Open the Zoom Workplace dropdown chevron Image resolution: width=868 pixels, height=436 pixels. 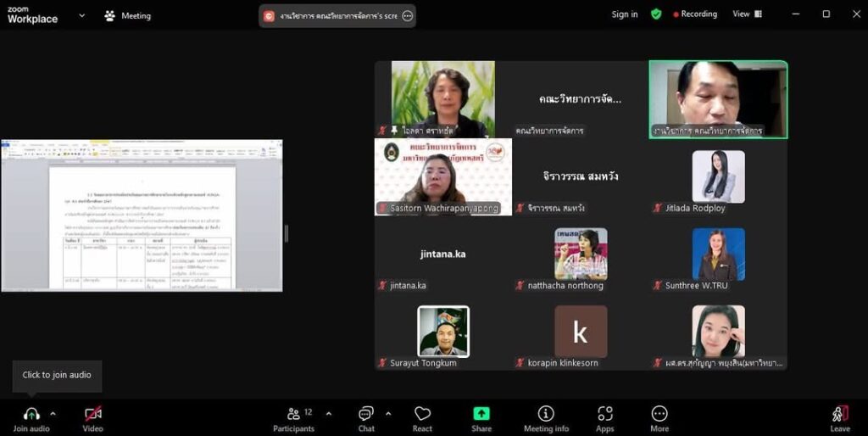point(81,15)
